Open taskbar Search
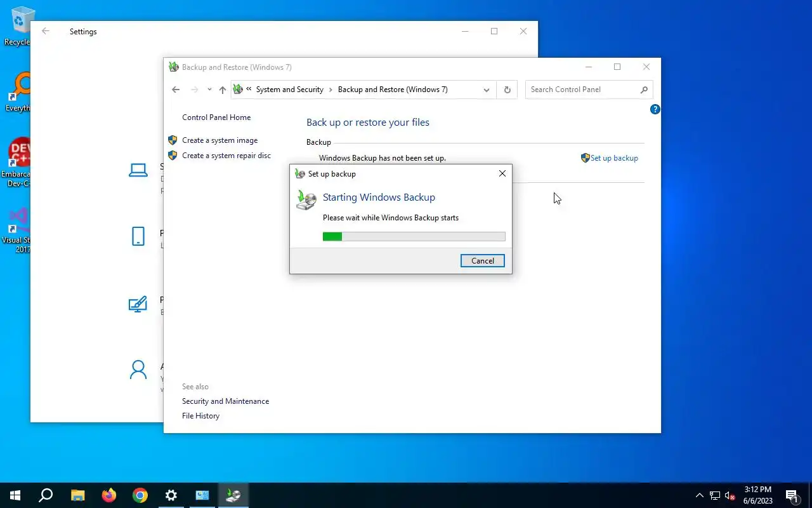 pyautogui.click(x=46, y=495)
